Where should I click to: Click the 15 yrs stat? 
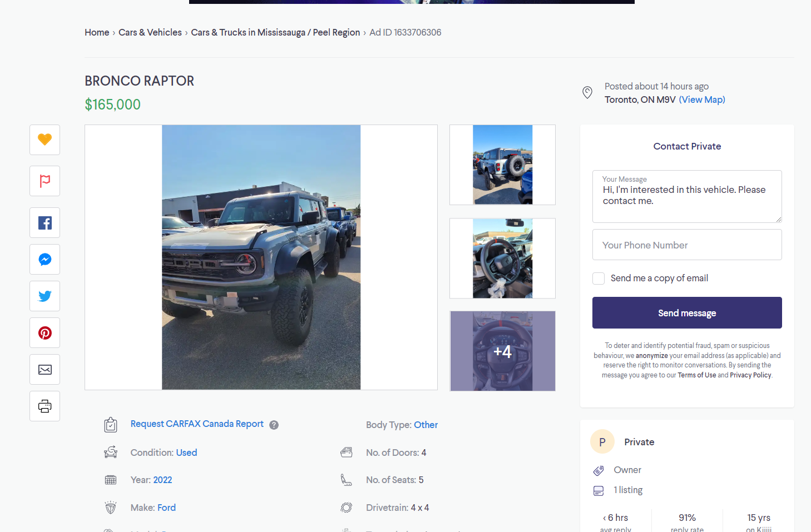[x=759, y=523]
